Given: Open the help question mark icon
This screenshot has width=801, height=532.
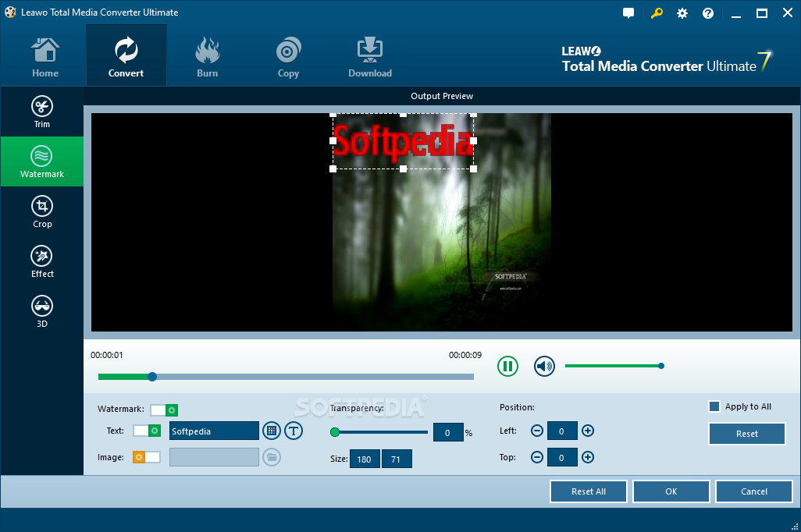Looking at the screenshot, I should click(x=708, y=13).
